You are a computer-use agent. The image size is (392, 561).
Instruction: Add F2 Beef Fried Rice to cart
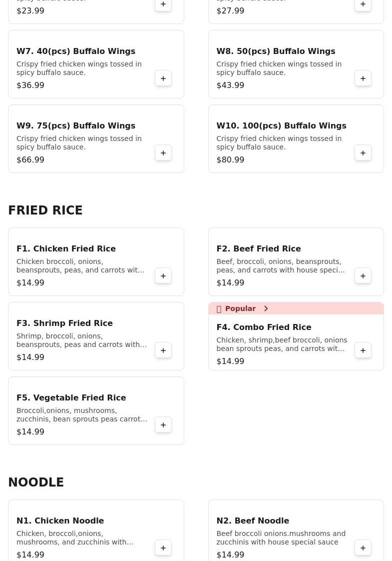363,276
